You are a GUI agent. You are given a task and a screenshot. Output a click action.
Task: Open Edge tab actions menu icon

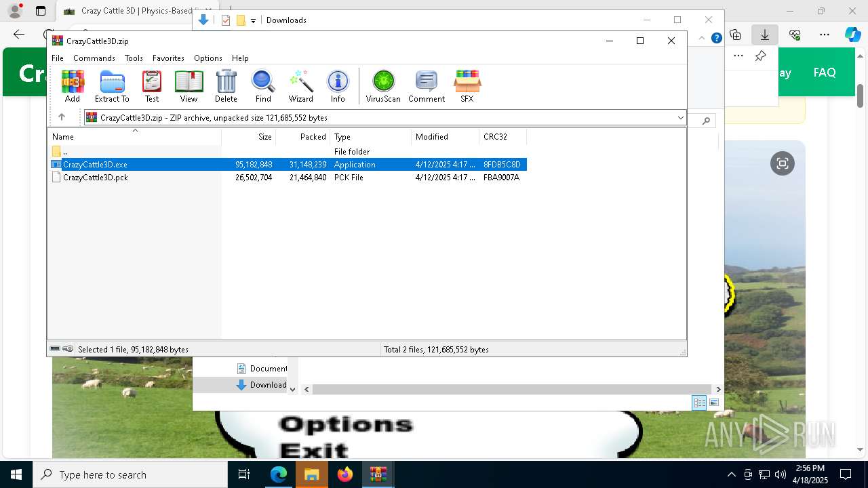click(x=41, y=11)
